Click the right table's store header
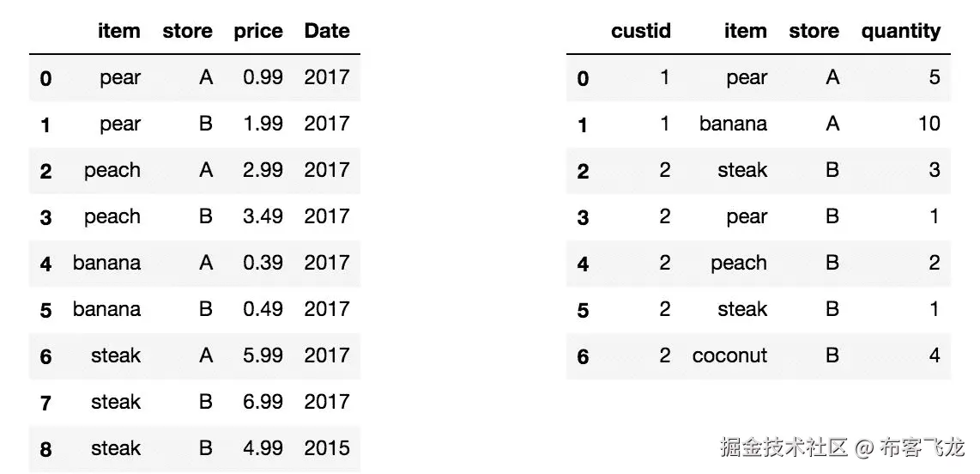The image size is (980, 474). click(x=814, y=31)
